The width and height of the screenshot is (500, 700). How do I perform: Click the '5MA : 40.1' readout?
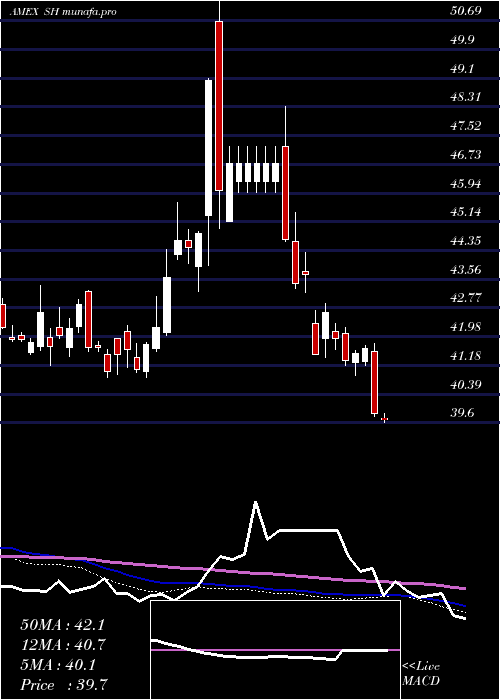(x=58, y=665)
